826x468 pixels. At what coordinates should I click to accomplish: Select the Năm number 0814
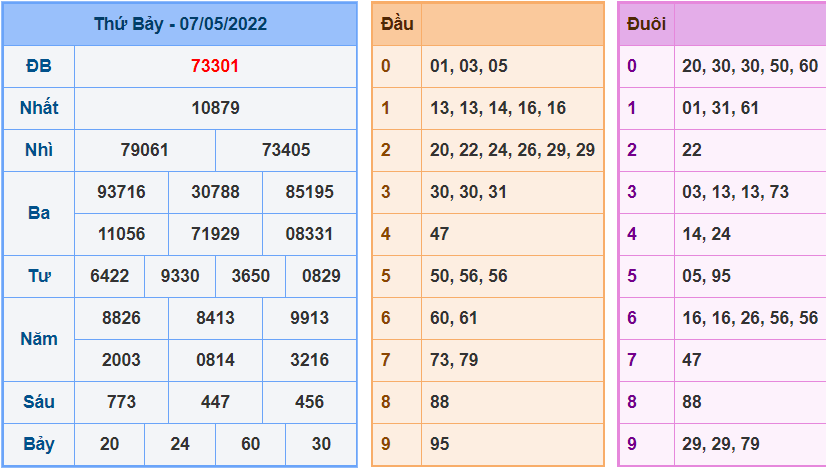coord(215,360)
